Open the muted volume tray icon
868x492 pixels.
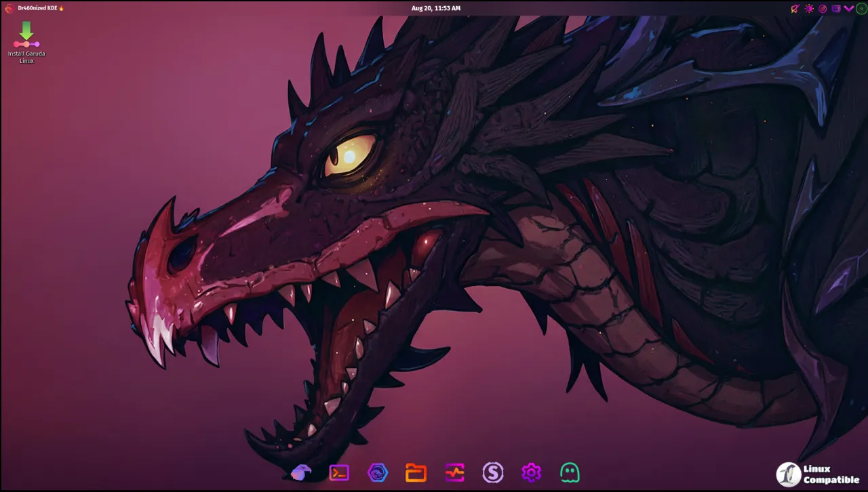point(795,9)
